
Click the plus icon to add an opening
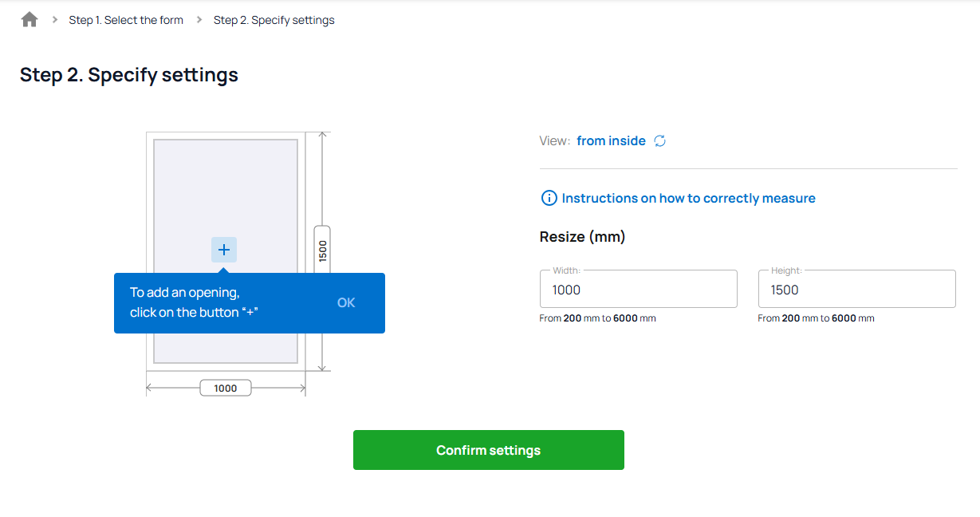tap(224, 250)
